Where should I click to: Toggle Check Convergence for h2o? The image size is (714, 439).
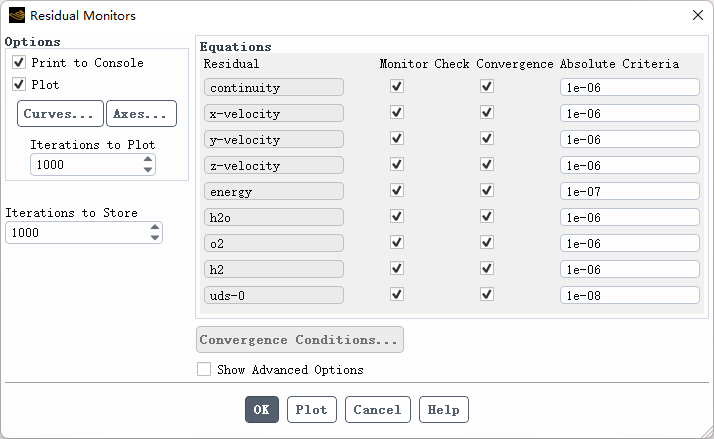pos(487,217)
